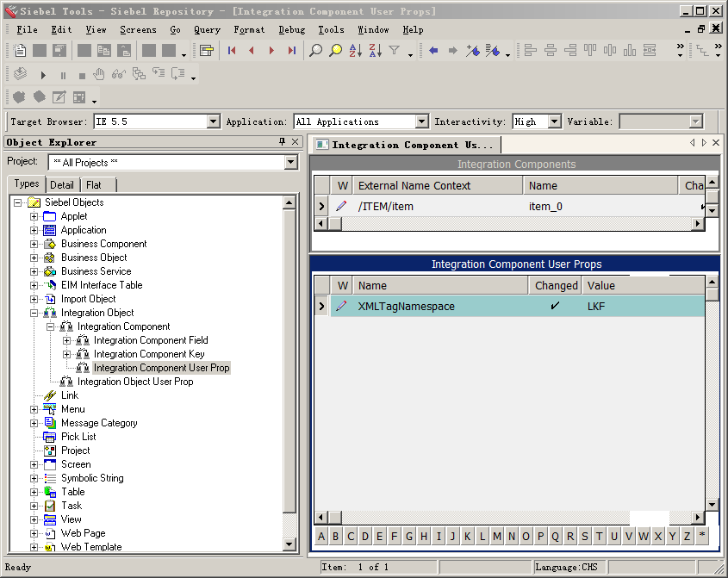Filter records by letter M button
This screenshot has width=728, height=578.
[497, 536]
